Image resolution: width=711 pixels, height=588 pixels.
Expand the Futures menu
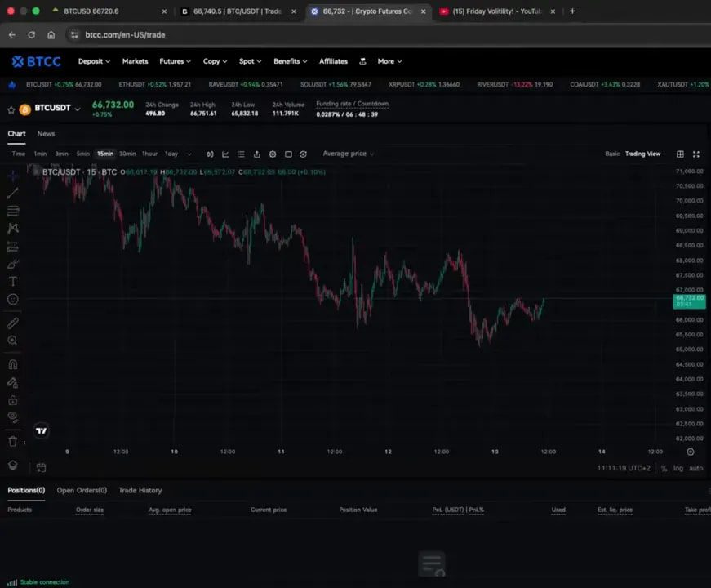click(175, 61)
